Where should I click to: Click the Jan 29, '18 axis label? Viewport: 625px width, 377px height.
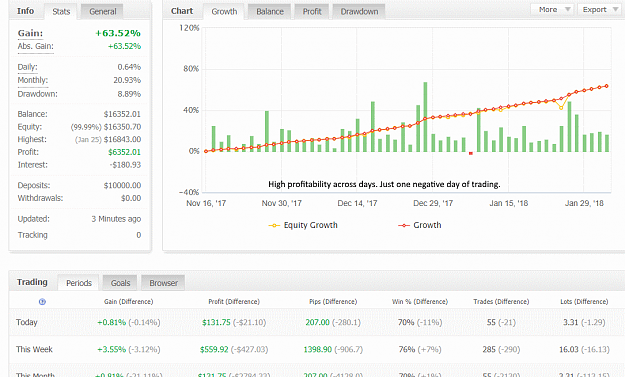point(584,203)
